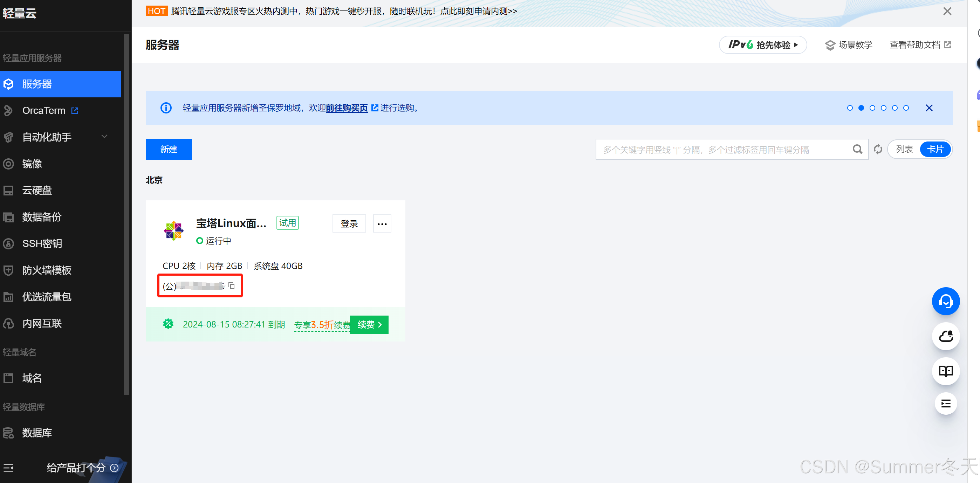Switch to 卡片 view

(x=936, y=150)
